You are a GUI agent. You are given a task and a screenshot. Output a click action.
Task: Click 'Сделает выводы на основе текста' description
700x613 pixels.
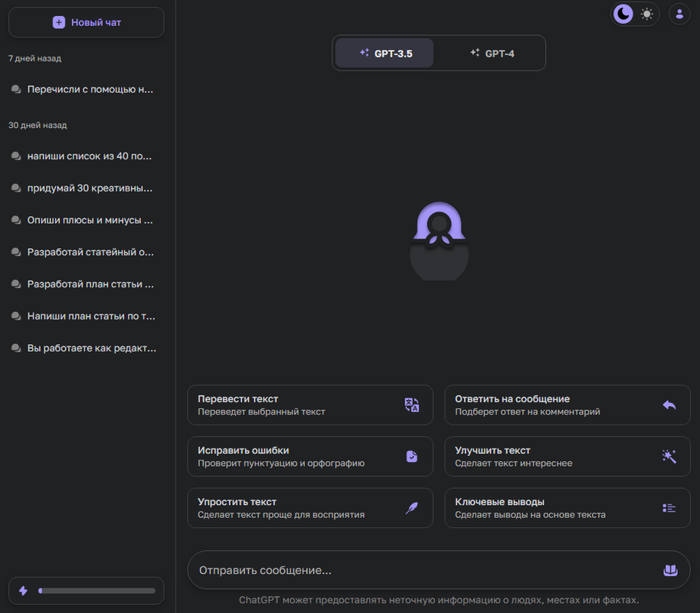point(530,515)
